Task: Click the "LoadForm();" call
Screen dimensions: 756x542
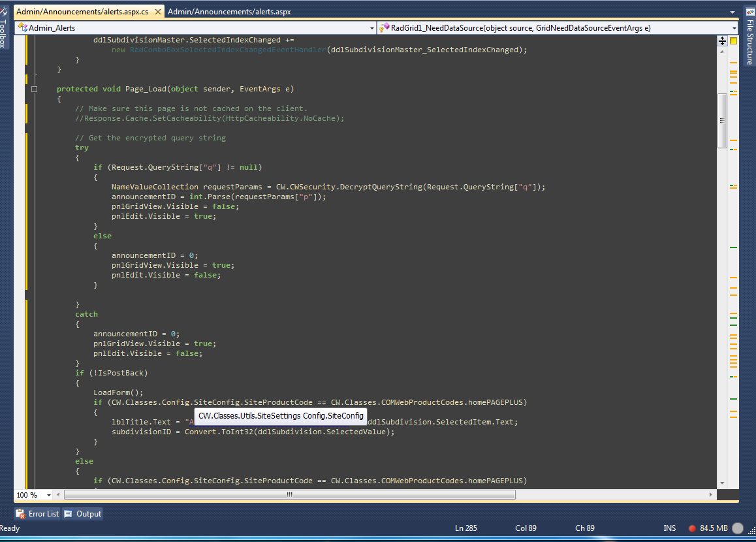Action: tap(118, 392)
